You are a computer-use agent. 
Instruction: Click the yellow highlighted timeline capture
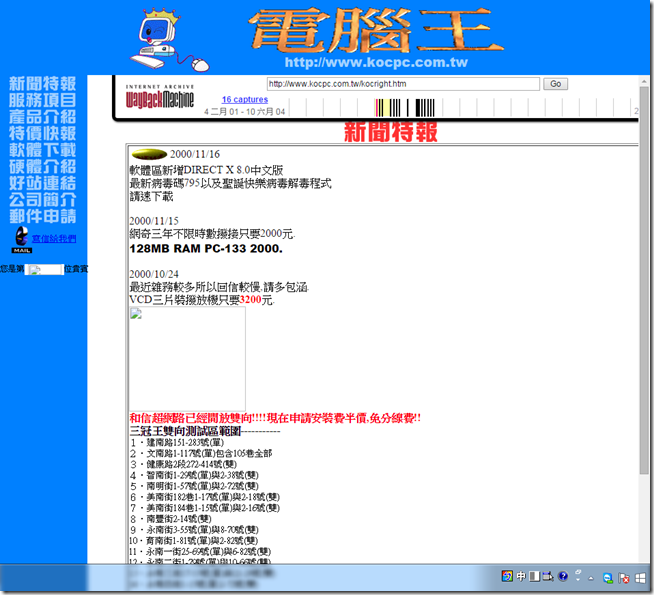coord(384,108)
